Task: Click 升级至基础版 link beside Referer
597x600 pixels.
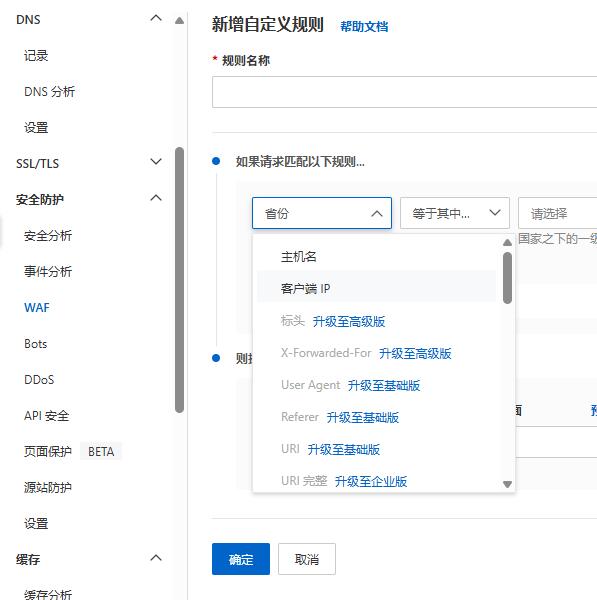Action: pos(362,417)
